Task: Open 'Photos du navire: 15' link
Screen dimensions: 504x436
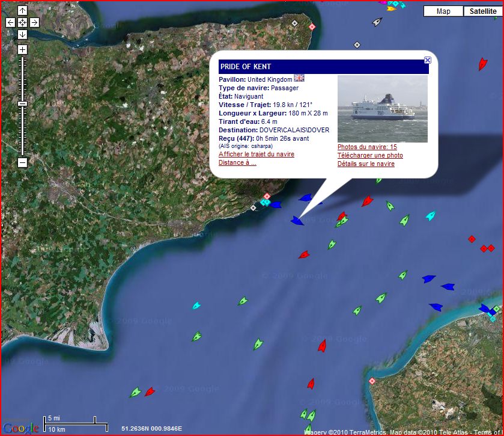Action: 367,147
